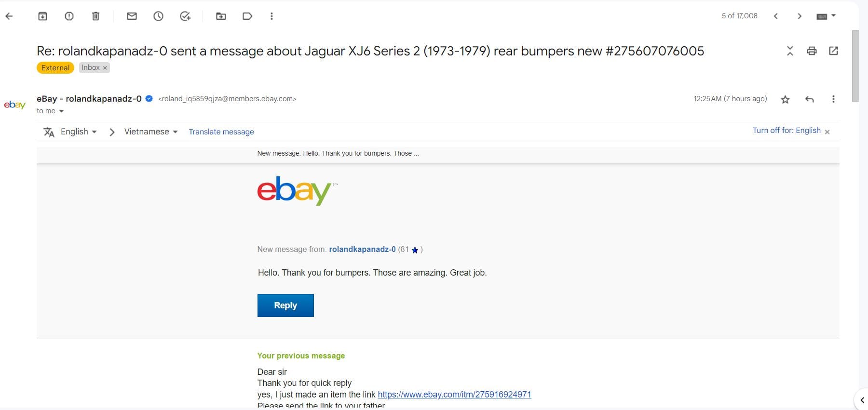
Task: Click the Translate message link
Action: pos(221,132)
